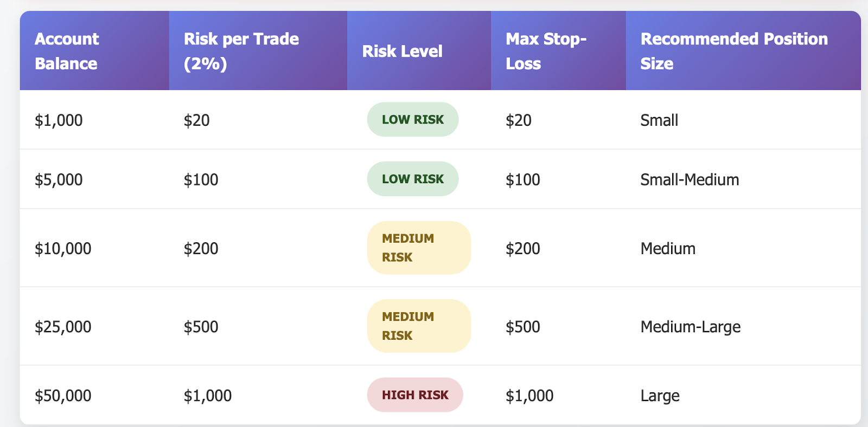Select the Risk per Trade (2%) header
This screenshot has width=868, height=427.
(x=241, y=51)
